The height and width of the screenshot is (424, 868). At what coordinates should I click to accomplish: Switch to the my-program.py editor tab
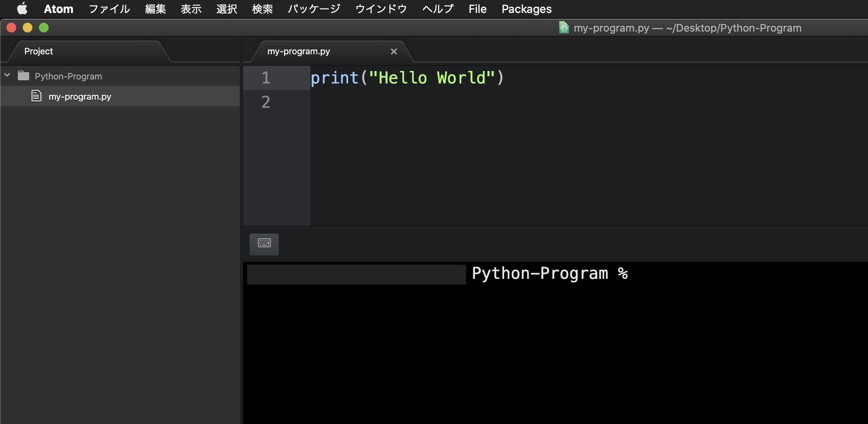point(298,51)
